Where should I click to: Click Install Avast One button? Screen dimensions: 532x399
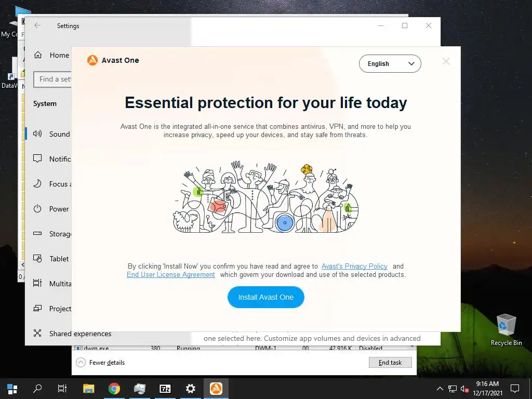pyautogui.click(x=265, y=297)
